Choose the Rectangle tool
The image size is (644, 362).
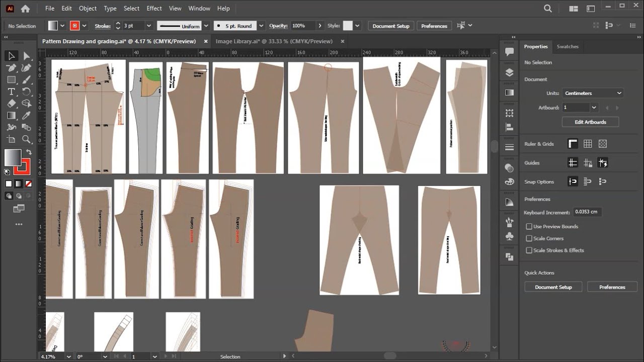click(12, 79)
